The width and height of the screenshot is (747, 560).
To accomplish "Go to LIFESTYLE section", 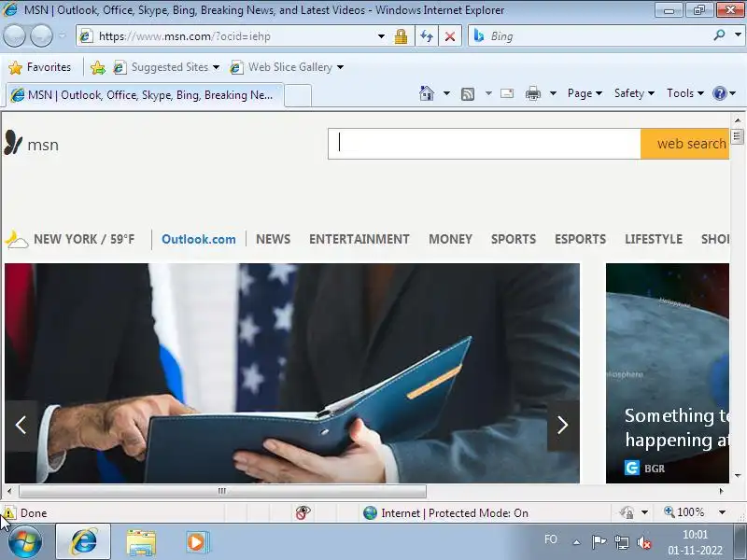I will (654, 239).
